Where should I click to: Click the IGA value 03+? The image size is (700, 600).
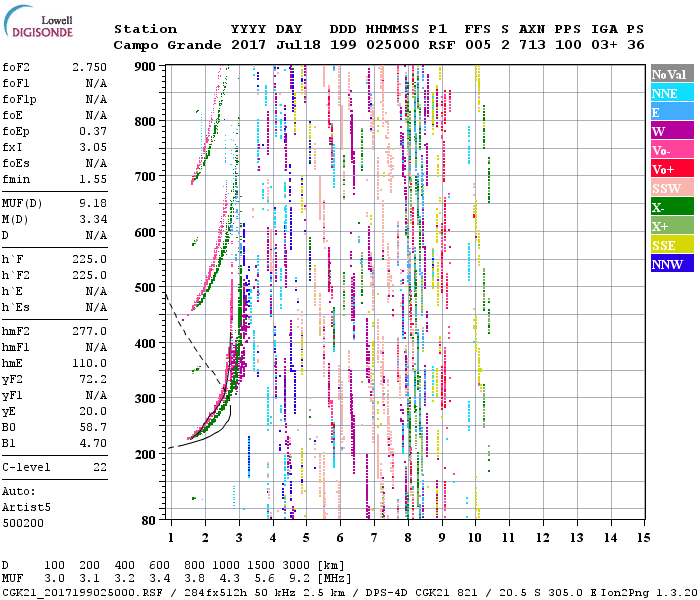pos(604,45)
